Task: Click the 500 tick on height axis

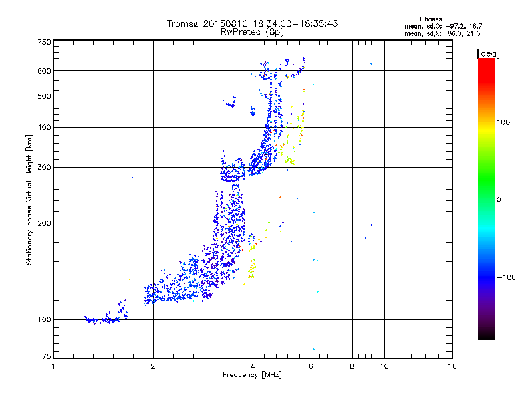Action: tap(44, 96)
